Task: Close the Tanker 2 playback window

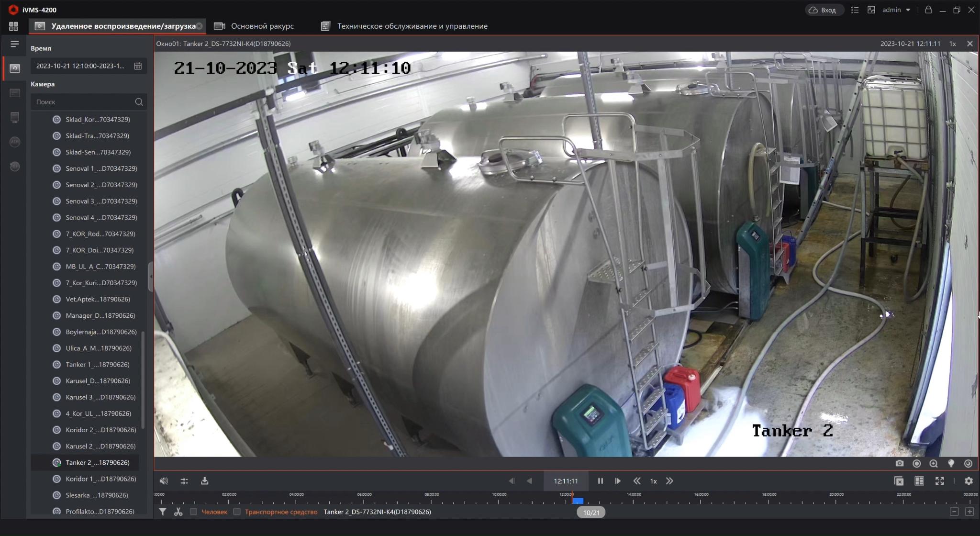Action: pos(970,44)
